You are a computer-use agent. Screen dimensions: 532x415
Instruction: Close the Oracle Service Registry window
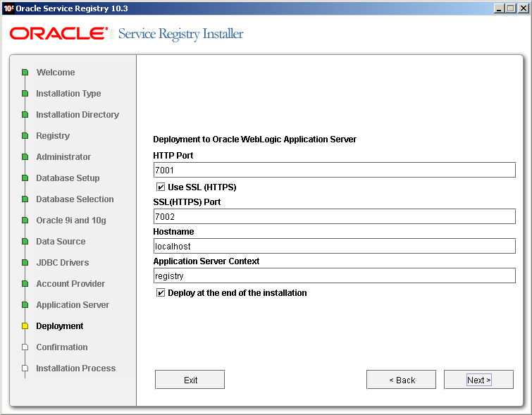(x=523, y=8)
